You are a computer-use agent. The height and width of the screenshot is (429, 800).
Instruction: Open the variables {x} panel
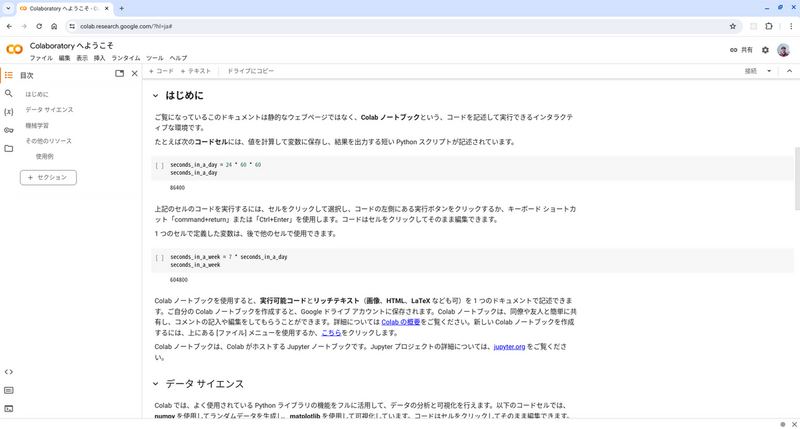click(9, 112)
